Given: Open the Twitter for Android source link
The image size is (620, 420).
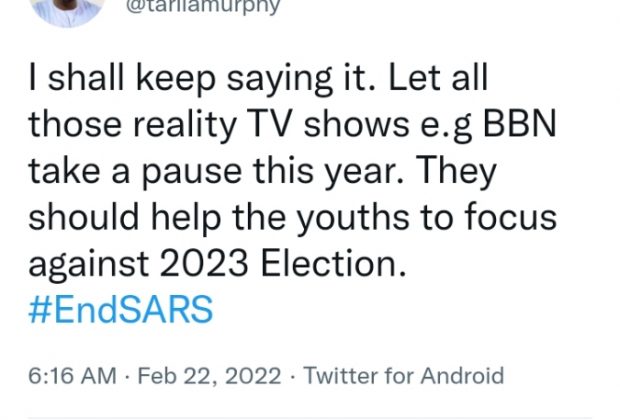Looking at the screenshot, I should [404, 377].
